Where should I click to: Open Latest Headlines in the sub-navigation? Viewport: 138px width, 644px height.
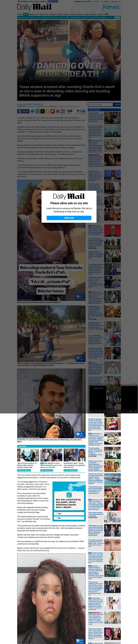(23, 17)
